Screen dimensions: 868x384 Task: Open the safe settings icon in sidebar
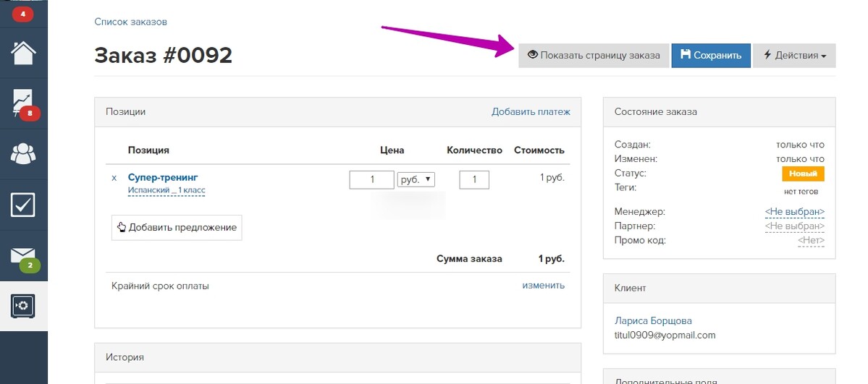point(23,306)
